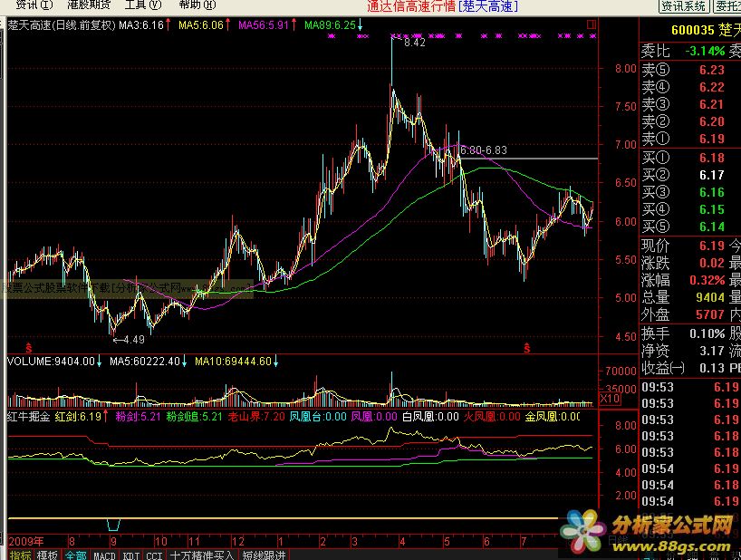Click the 红牛掘金 indicator name
Screen dimensions: 741x560
tap(28, 416)
